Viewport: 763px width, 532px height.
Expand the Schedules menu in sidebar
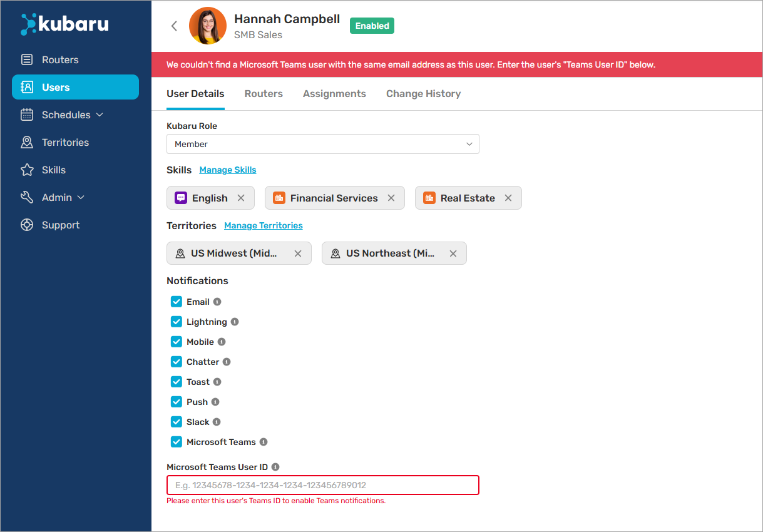pyautogui.click(x=72, y=115)
